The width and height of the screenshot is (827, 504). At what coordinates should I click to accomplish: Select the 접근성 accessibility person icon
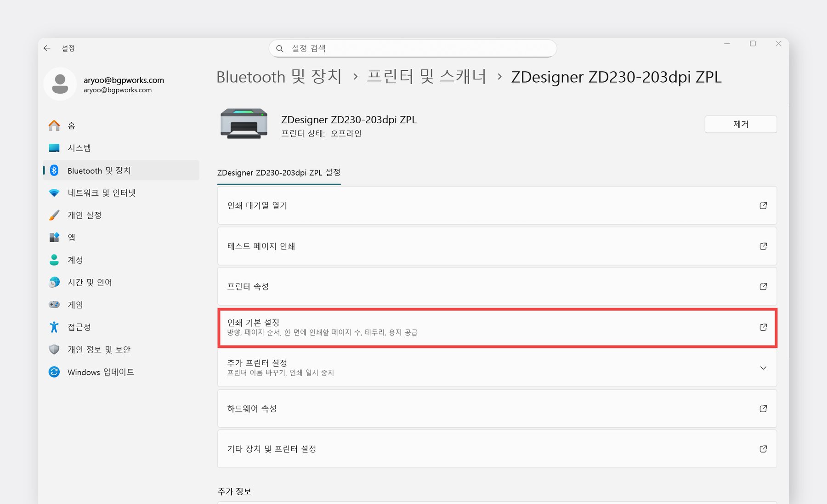point(54,327)
